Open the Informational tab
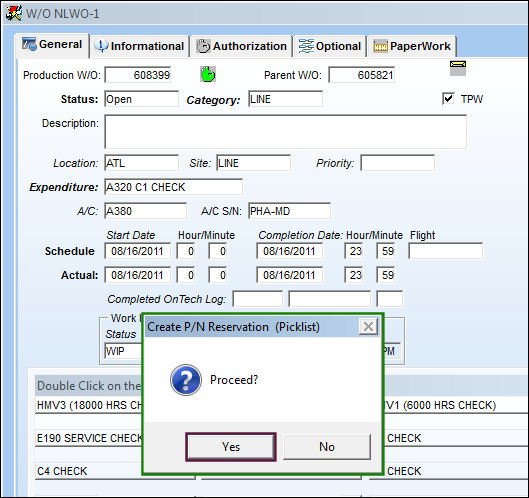This screenshot has width=529, height=498. [x=139, y=46]
